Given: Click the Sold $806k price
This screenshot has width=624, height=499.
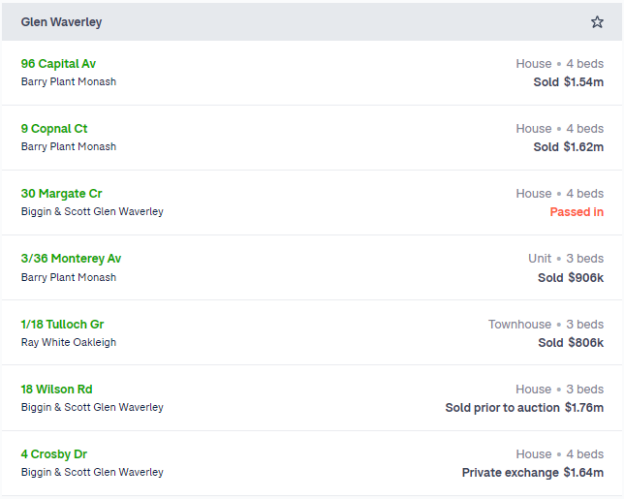Looking at the screenshot, I should pos(571,343).
